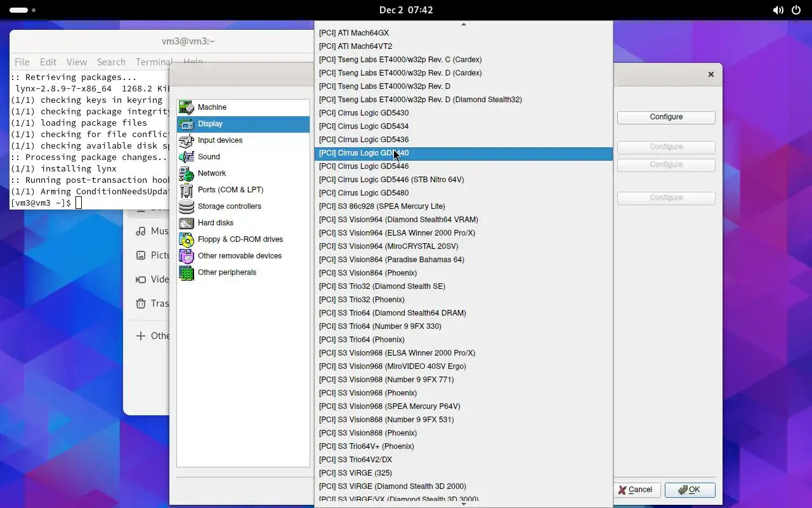Open the clock showing Dec 2 07:42
The image size is (812, 508).
pyautogui.click(x=406, y=10)
